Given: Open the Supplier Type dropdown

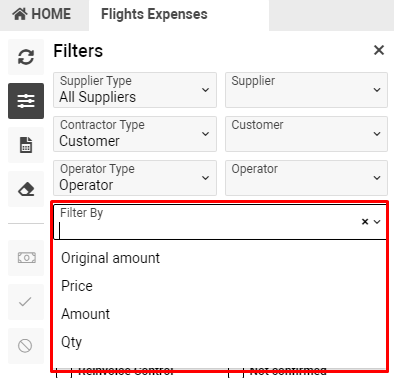Looking at the screenshot, I should point(135,90).
